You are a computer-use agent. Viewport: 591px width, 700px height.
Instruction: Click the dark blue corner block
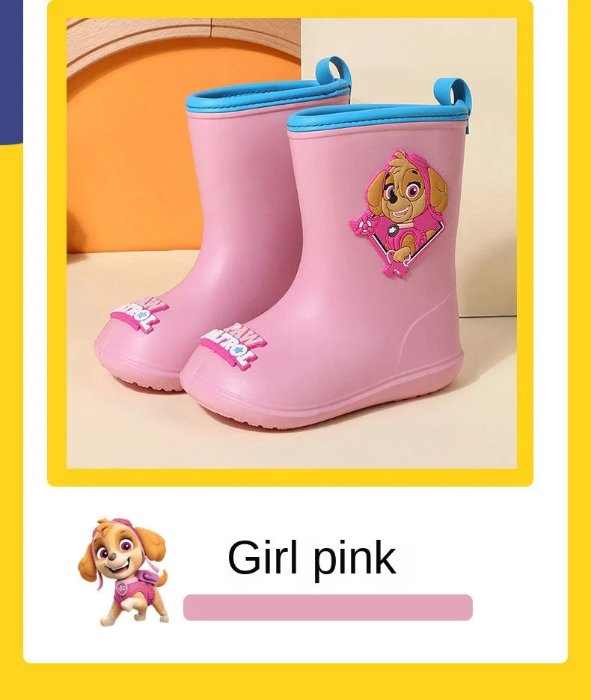(11, 73)
